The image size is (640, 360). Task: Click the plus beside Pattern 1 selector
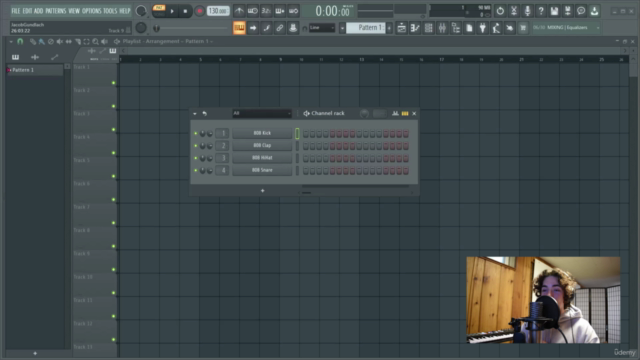389,28
